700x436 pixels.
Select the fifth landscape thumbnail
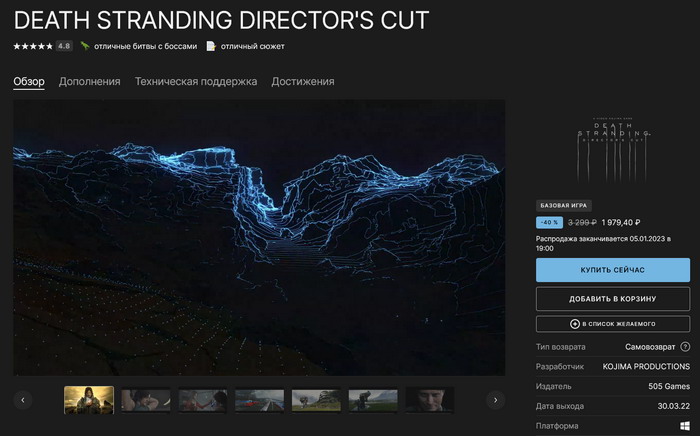coord(316,400)
